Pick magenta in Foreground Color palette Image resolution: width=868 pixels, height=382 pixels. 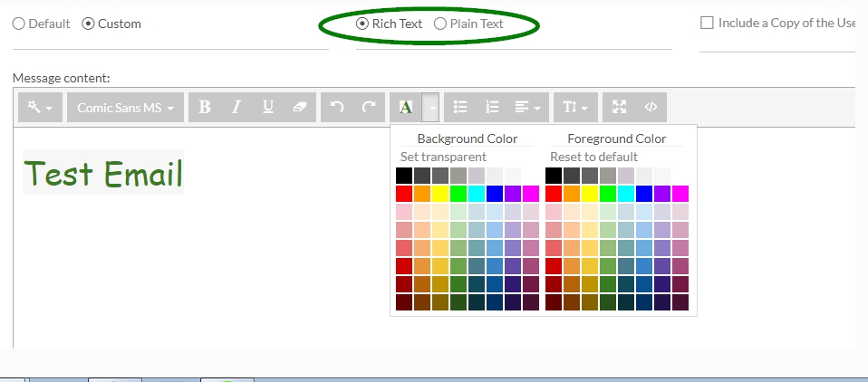[x=680, y=194]
